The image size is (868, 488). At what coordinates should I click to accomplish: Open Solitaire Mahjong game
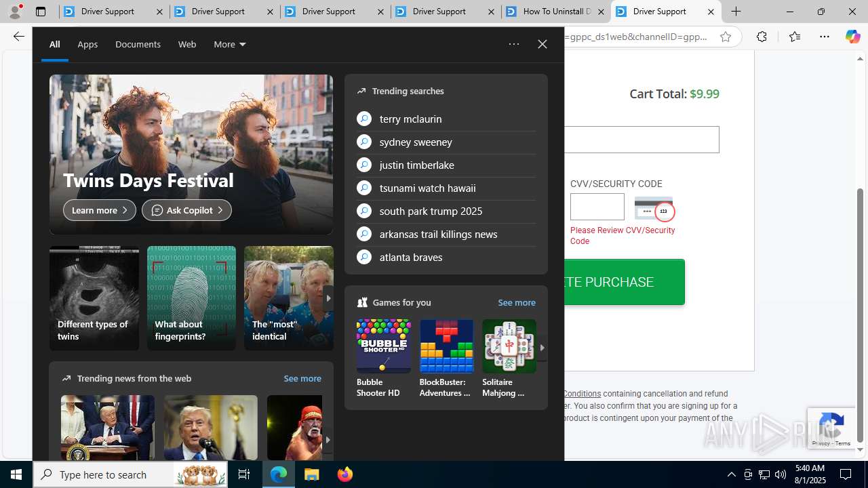[x=509, y=359]
